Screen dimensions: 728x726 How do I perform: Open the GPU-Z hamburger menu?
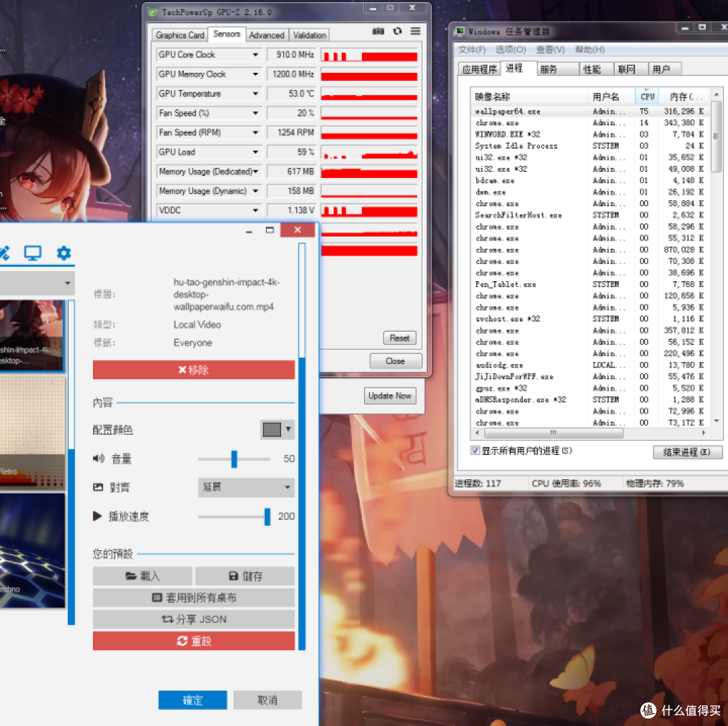point(415,31)
